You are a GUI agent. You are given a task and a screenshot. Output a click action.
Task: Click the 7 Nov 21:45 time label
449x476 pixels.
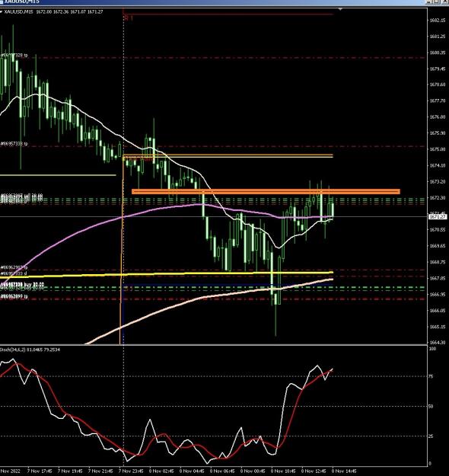coord(100,471)
